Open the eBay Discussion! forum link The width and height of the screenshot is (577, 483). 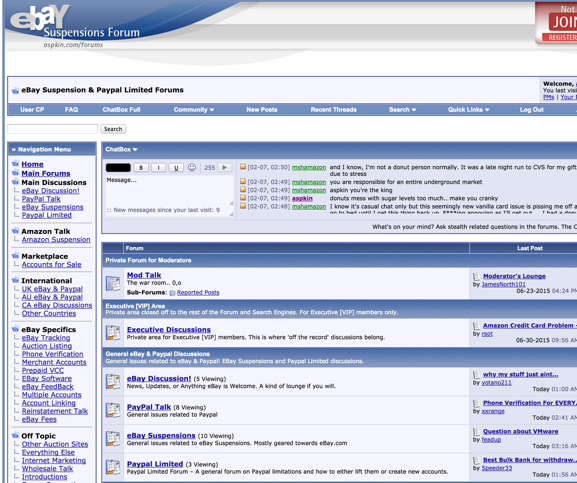click(159, 379)
